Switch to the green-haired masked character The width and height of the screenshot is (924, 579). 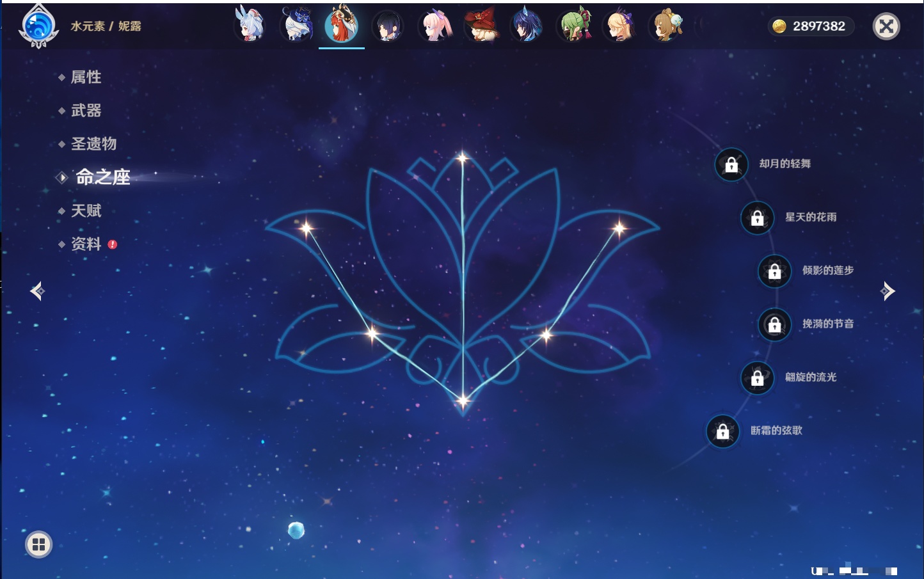pyautogui.click(x=573, y=25)
